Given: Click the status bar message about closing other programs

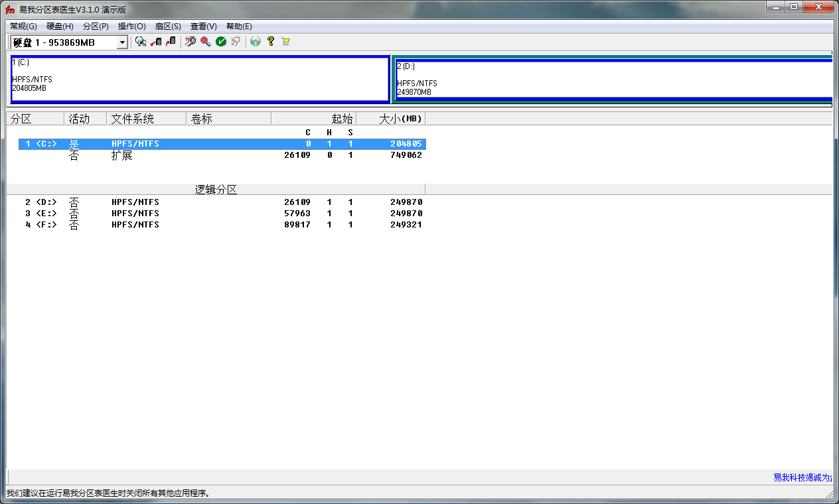Looking at the screenshot, I should click(x=108, y=493).
